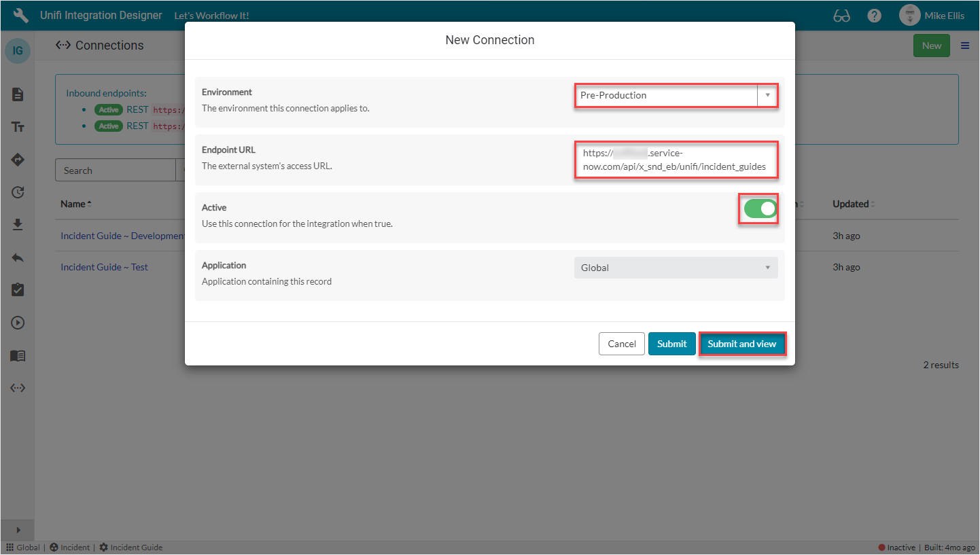This screenshot has height=555, width=980.
Task: Open the Transactions history clock icon
Action: point(18,192)
